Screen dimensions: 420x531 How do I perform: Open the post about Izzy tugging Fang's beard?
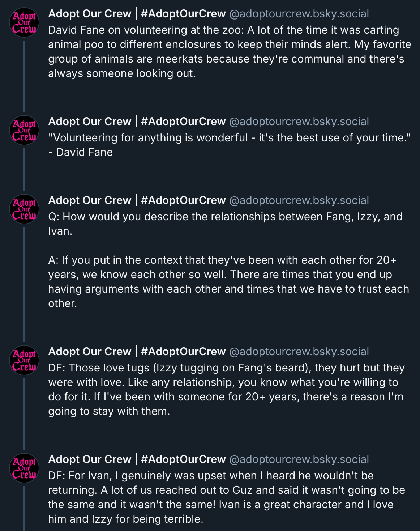[x=229, y=390]
